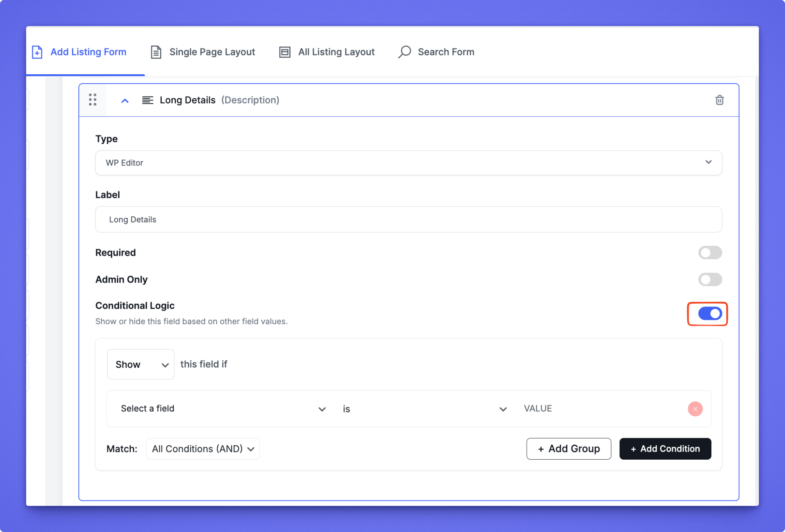Collapse the Long Details panel chevron
The image size is (785, 532).
(x=125, y=101)
